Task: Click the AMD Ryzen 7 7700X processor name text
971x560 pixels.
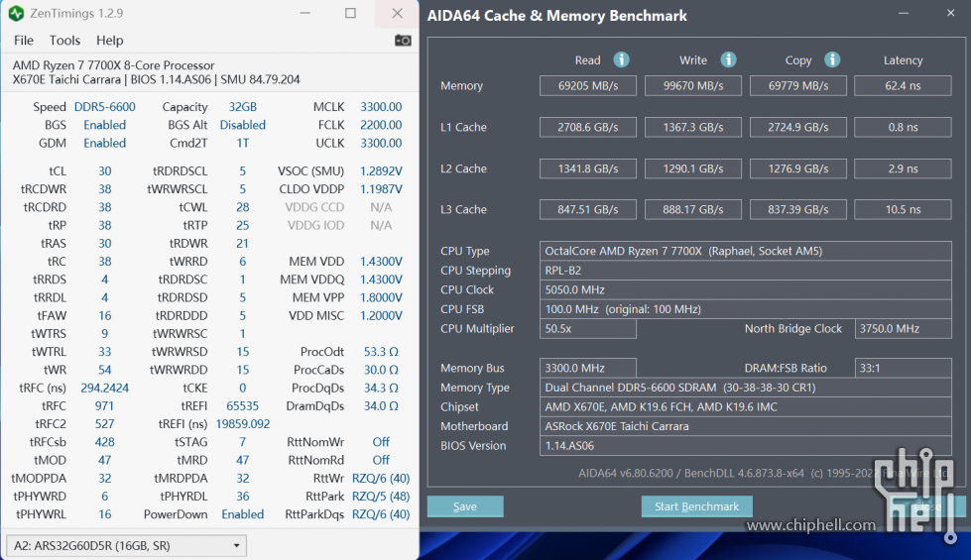Action: 113,65
